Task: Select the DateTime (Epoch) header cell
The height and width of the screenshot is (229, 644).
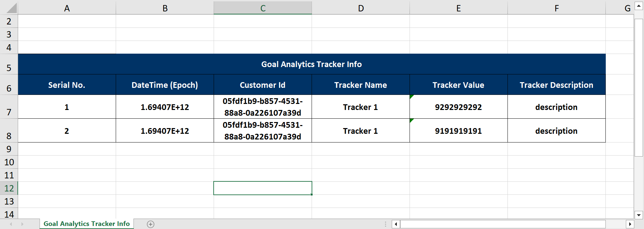Action: (165, 85)
